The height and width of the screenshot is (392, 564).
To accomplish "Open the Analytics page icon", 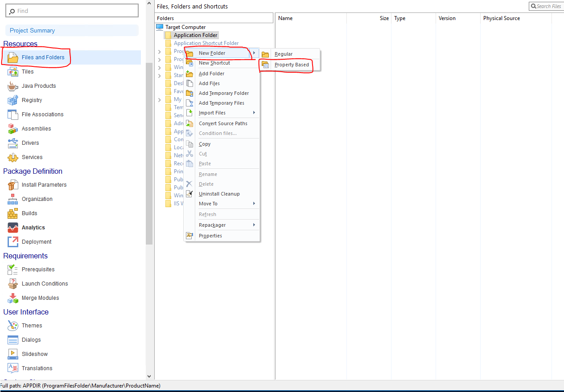I will click(13, 228).
